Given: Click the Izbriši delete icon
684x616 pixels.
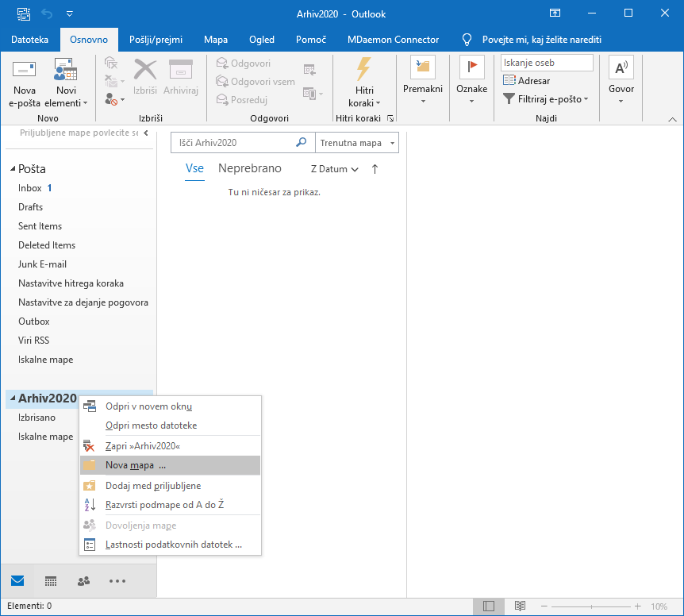Looking at the screenshot, I should [145, 77].
